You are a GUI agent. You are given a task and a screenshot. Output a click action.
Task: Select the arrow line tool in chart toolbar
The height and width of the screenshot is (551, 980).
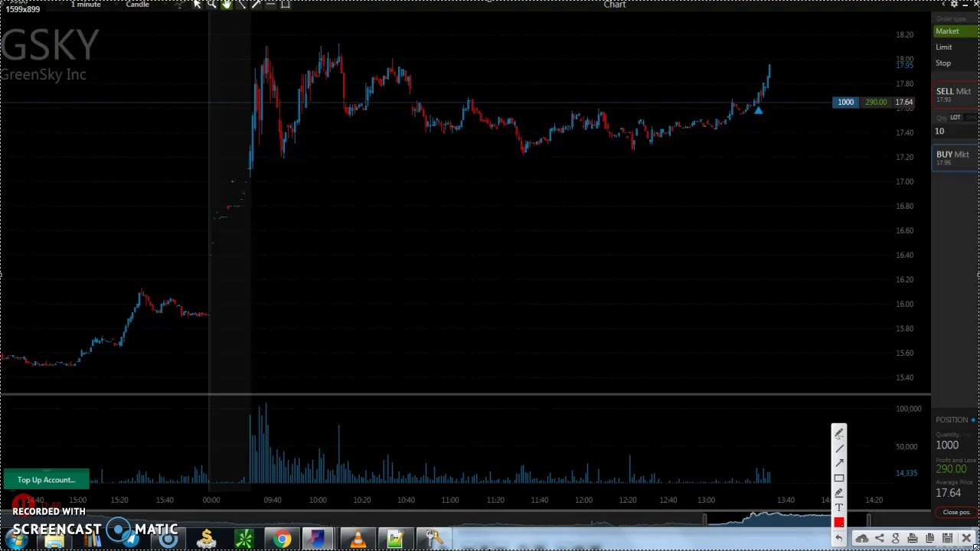(256, 5)
